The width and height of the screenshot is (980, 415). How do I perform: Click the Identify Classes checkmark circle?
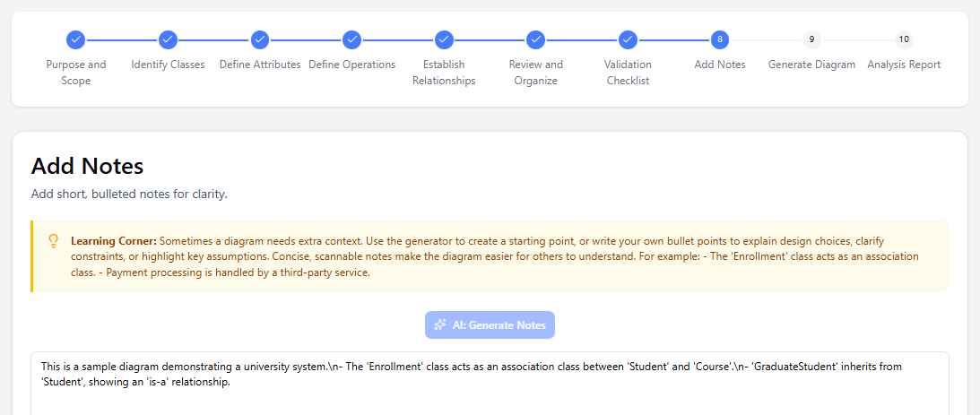click(x=168, y=39)
